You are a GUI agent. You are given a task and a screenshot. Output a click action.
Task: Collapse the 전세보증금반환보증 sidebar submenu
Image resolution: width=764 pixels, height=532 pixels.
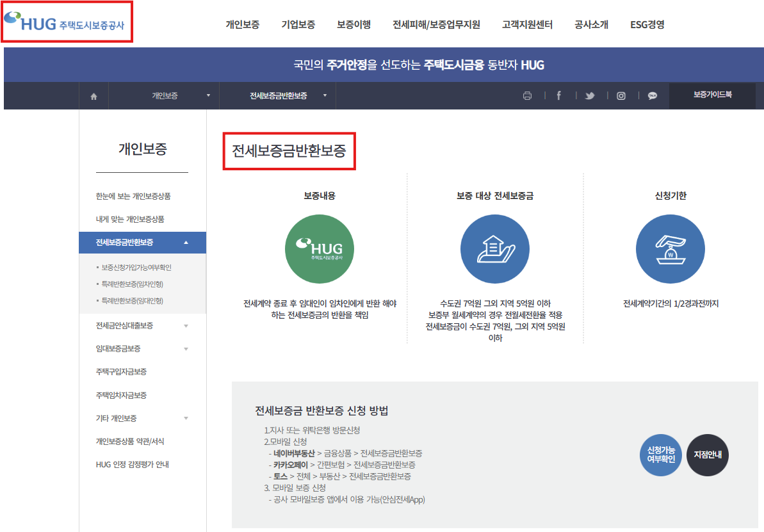[x=186, y=243]
